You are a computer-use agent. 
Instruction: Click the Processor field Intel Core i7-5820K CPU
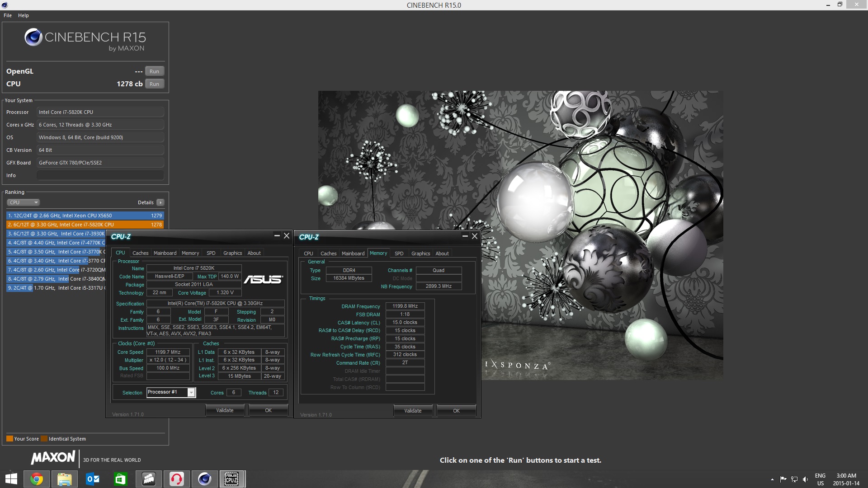coord(100,112)
